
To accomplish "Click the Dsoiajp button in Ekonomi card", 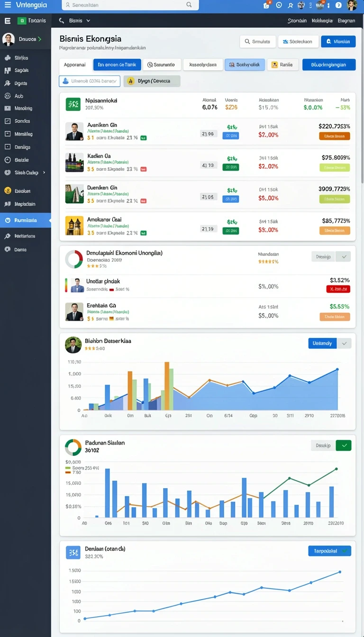I will [323, 256].
